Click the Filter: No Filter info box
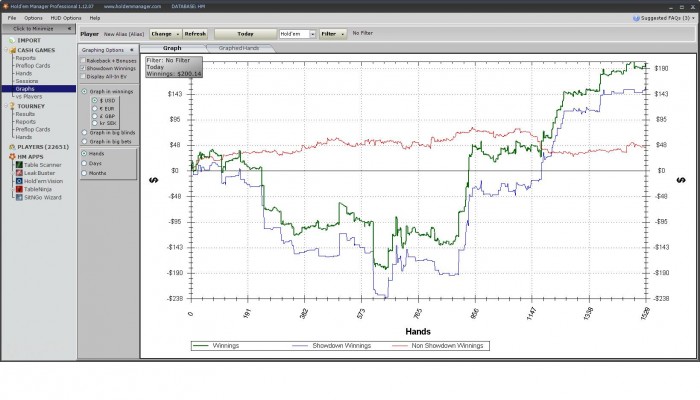 pyautogui.click(x=174, y=67)
